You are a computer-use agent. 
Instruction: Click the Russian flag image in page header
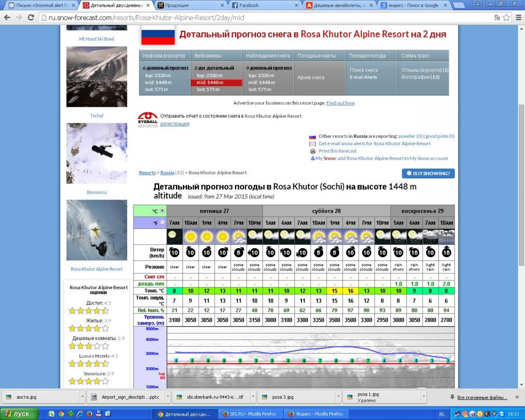tap(158, 35)
